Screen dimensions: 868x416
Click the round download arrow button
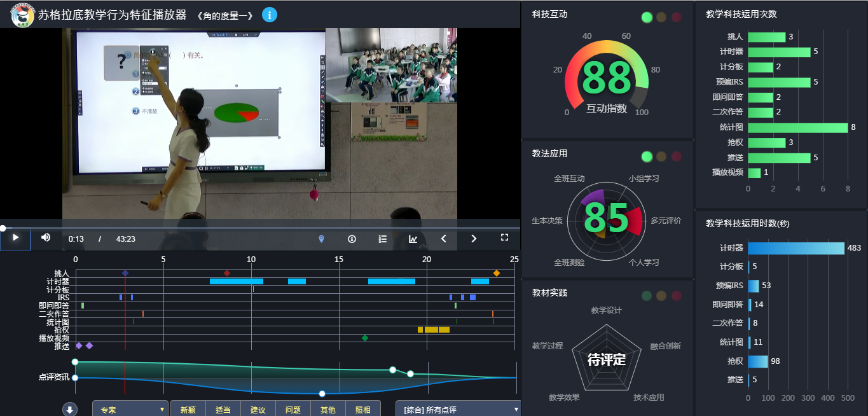pos(70,409)
